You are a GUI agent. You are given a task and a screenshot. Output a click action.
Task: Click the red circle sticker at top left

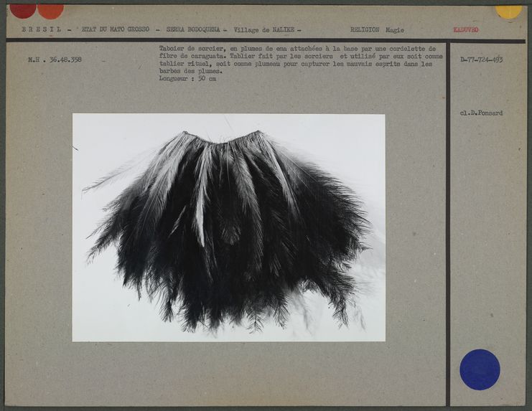22,9
